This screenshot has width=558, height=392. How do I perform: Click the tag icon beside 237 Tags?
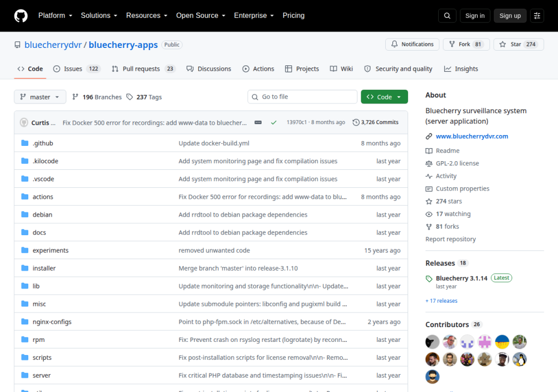click(x=130, y=97)
